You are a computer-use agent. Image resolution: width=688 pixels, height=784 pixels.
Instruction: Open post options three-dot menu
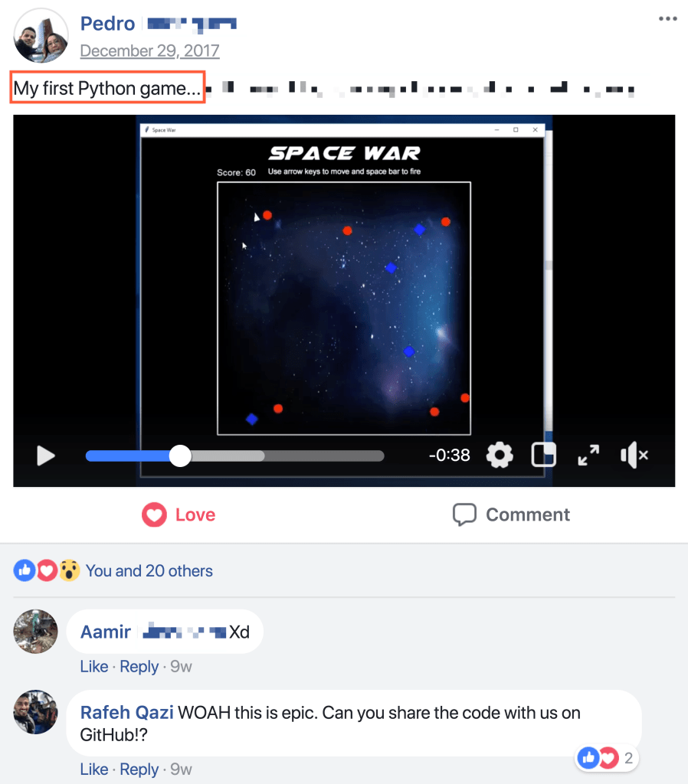point(667,19)
